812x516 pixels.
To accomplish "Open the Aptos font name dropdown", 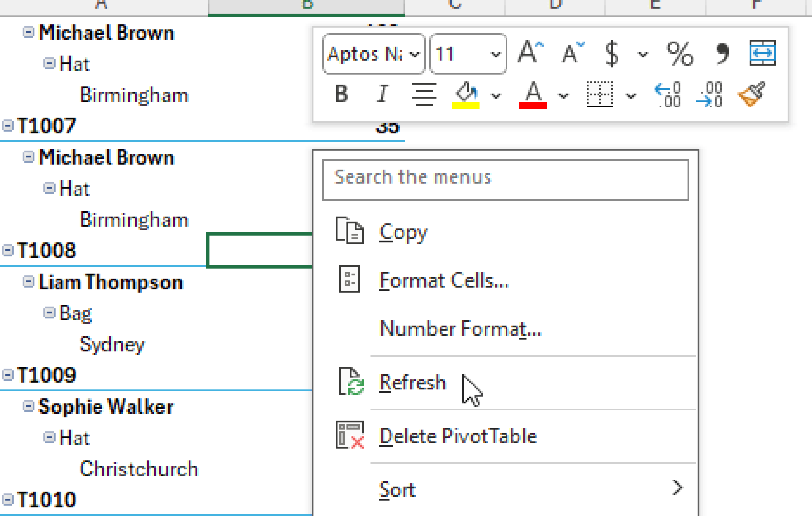I will 414,54.
